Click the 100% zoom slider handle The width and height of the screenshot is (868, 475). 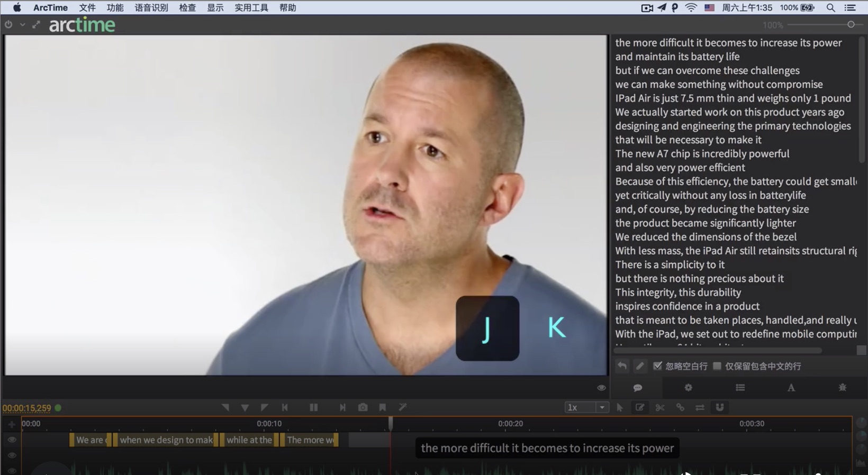(851, 25)
